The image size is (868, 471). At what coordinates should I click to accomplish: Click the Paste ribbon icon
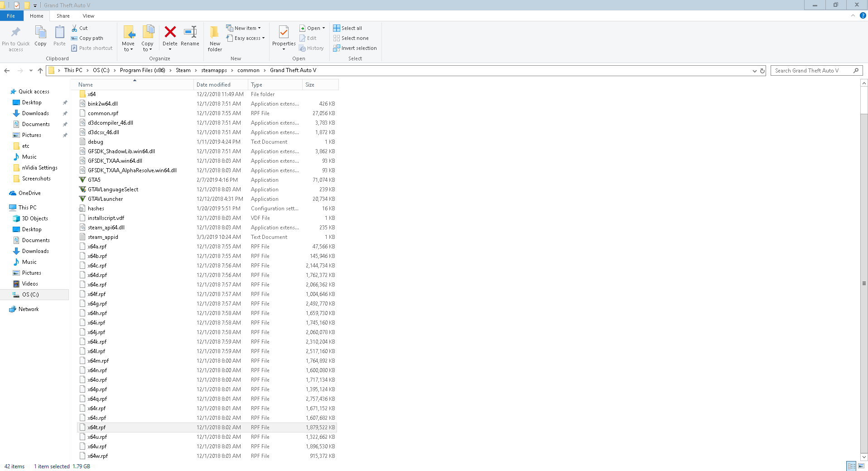pos(59,32)
